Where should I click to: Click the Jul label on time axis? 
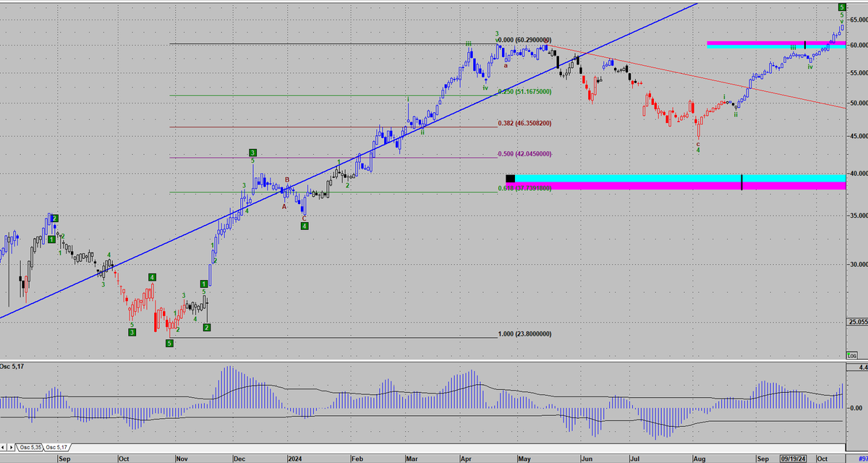coord(634,458)
